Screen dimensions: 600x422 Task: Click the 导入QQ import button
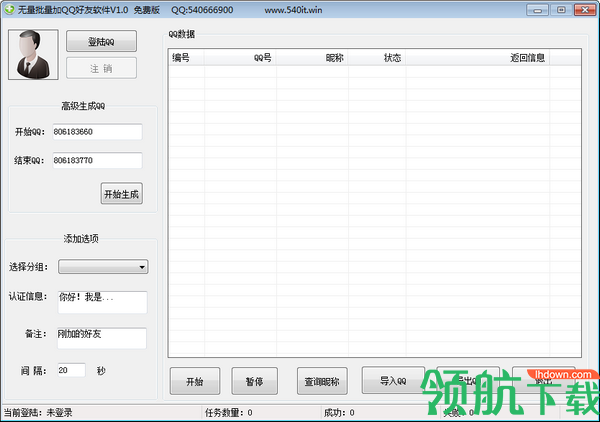(x=393, y=380)
